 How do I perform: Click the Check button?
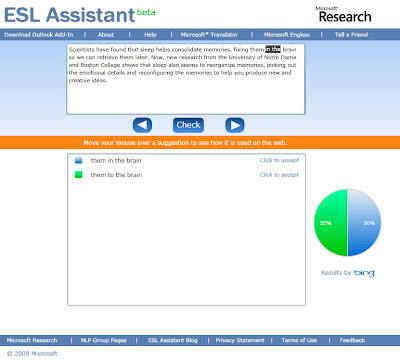click(x=188, y=125)
